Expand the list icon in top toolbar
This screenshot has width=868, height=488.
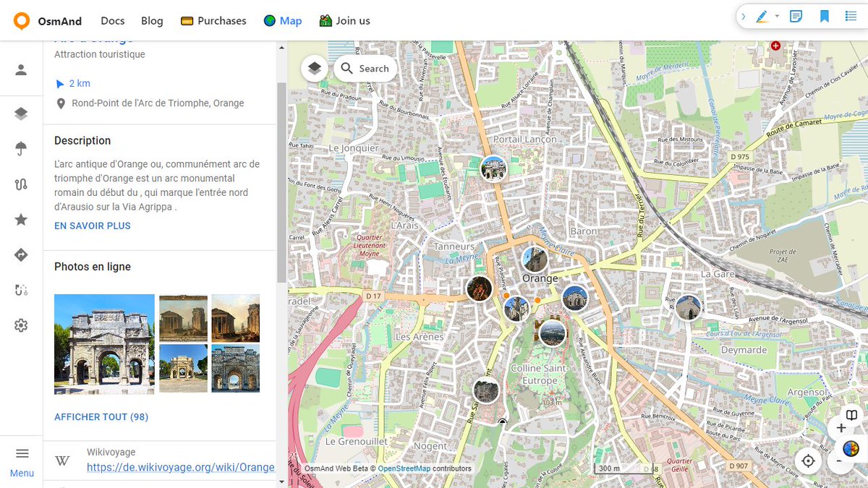click(x=851, y=16)
